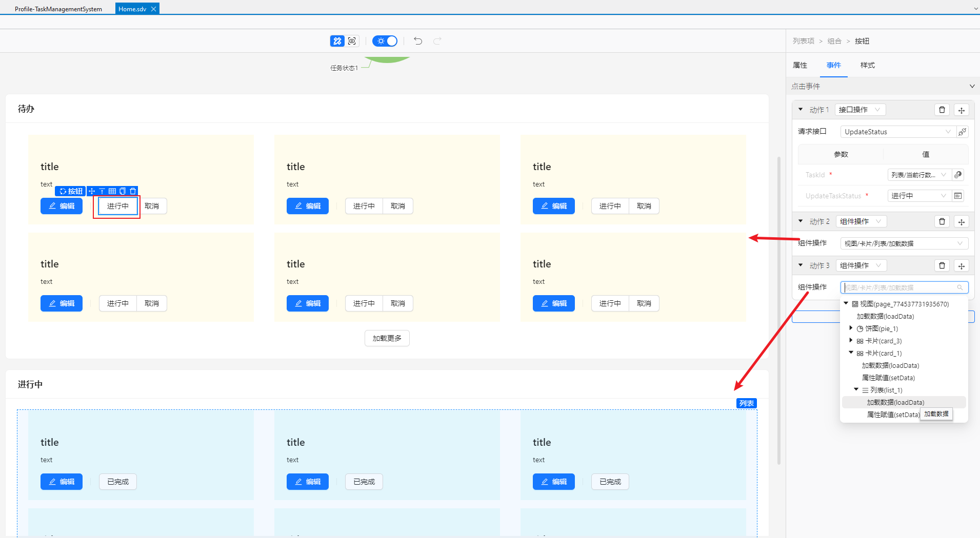Image resolution: width=980 pixels, height=538 pixels.
Task: Click the move handle of 动作 1
Action: [x=962, y=110]
